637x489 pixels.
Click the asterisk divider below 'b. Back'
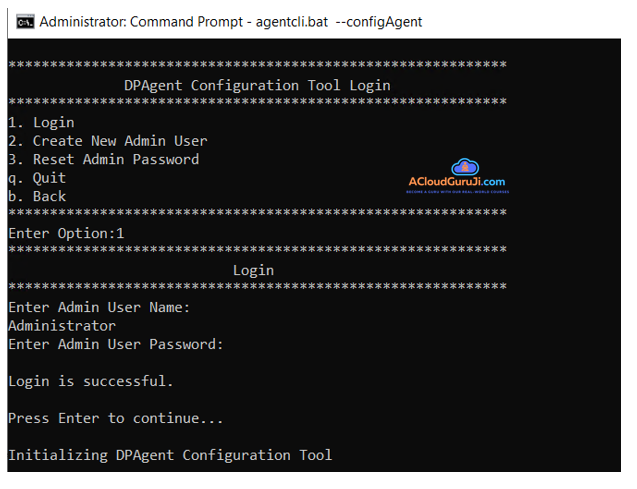click(x=257, y=214)
